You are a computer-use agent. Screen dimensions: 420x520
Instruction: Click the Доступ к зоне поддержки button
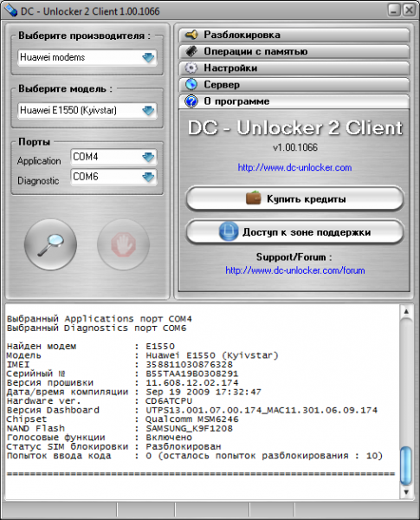[x=294, y=231]
